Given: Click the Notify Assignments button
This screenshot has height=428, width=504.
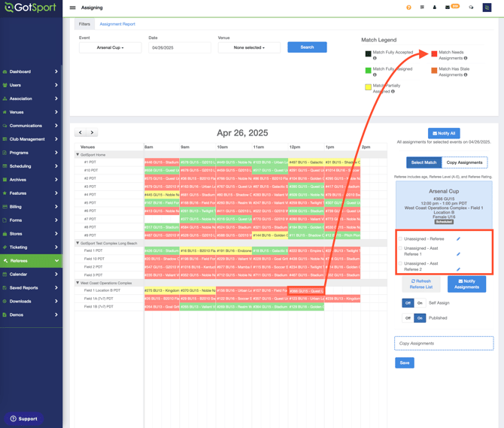Looking at the screenshot, I should [x=466, y=284].
